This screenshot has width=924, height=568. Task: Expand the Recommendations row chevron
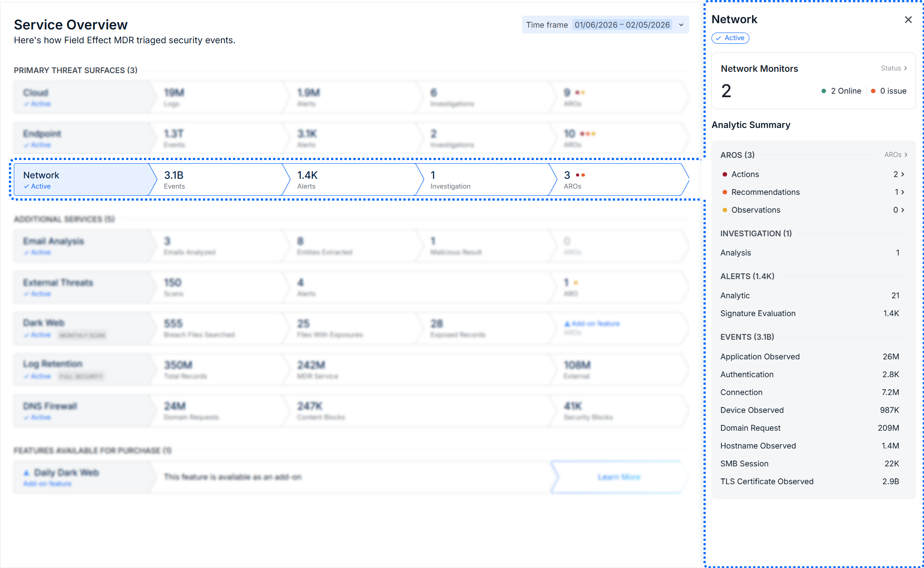(903, 192)
